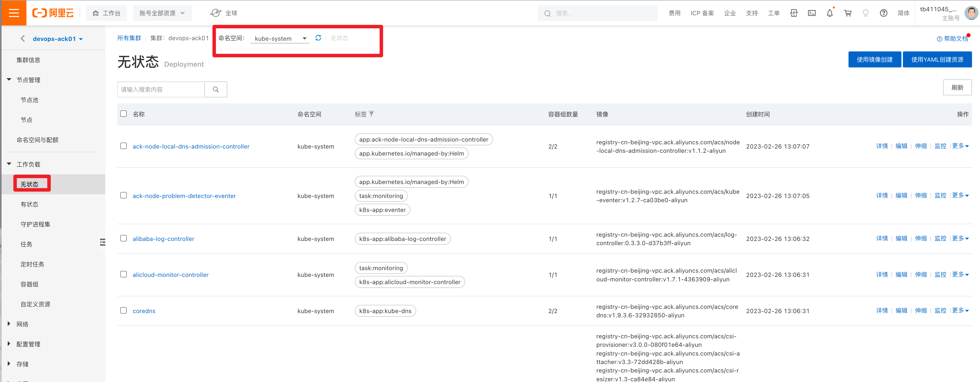Click 使用YAML创建资源 button

click(937, 60)
